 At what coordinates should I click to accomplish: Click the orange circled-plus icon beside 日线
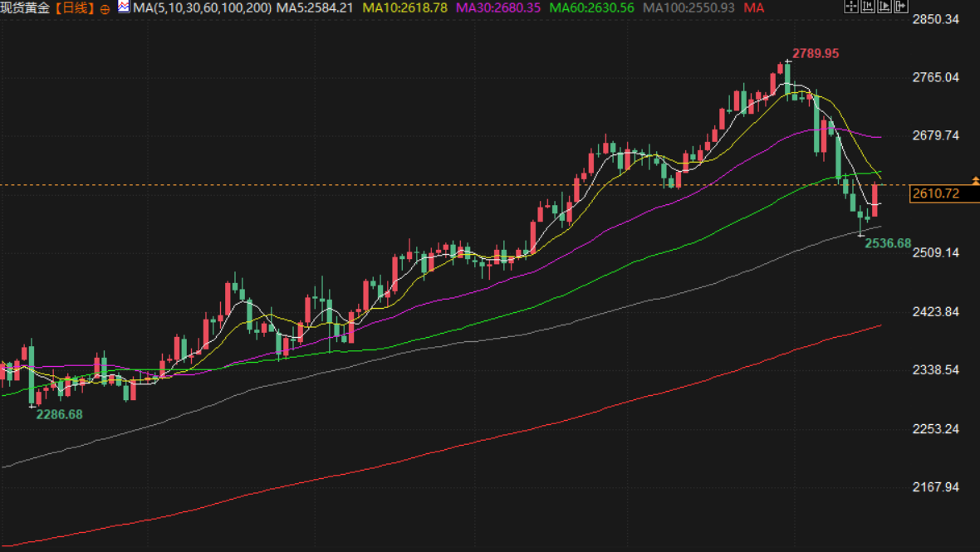pyautogui.click(x=105, y=8)
